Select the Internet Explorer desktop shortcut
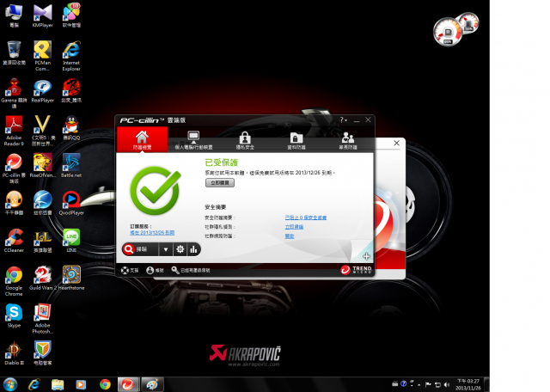 [71, 56]
